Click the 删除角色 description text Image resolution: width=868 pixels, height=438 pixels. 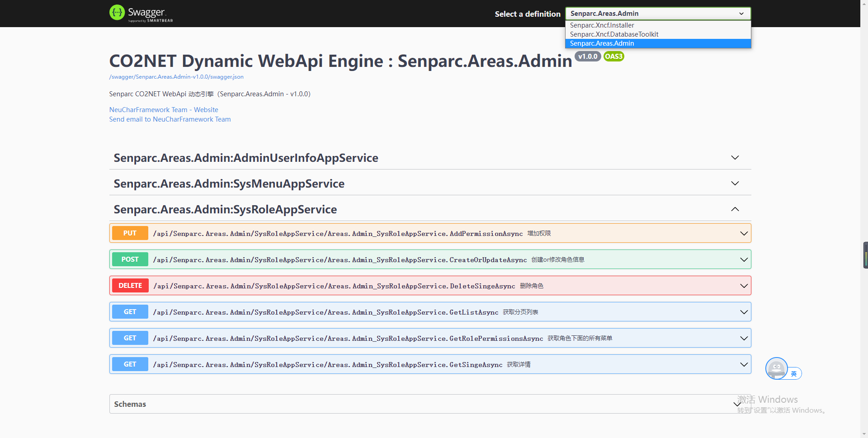tap(532, 286)
